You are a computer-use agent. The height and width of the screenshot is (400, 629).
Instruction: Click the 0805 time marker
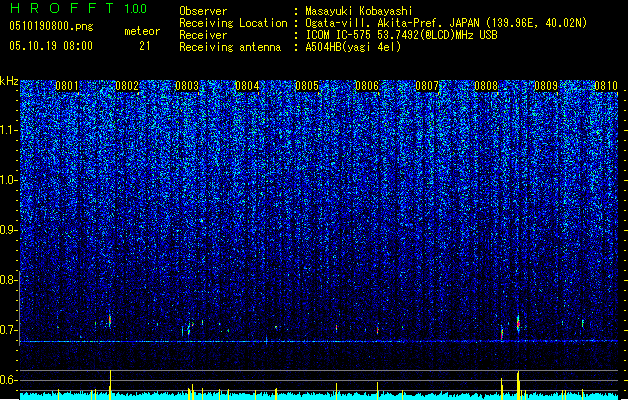pyautogui.click(x=307, y=86)
